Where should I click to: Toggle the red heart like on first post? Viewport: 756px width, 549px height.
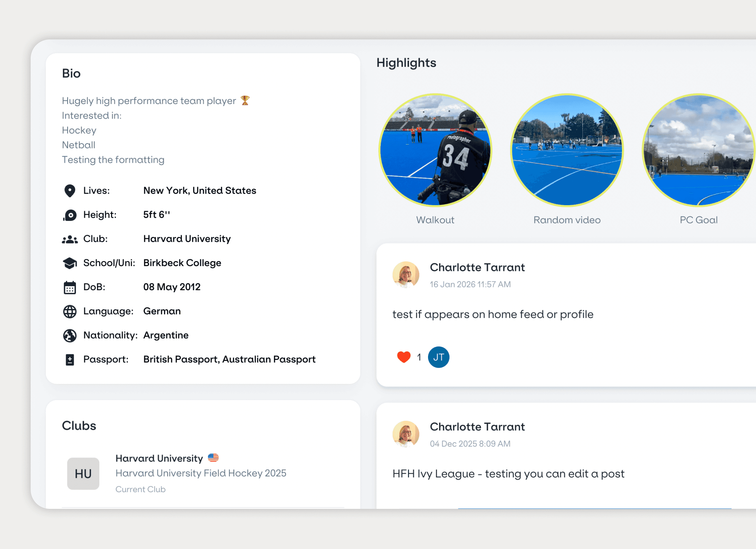[404, 357]
